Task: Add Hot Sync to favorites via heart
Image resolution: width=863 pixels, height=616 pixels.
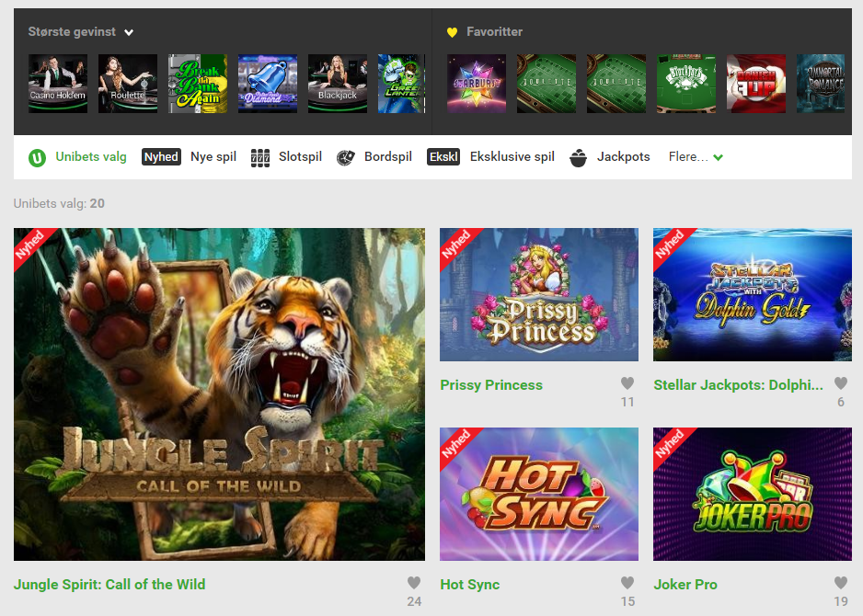Action: click(627, 583)
